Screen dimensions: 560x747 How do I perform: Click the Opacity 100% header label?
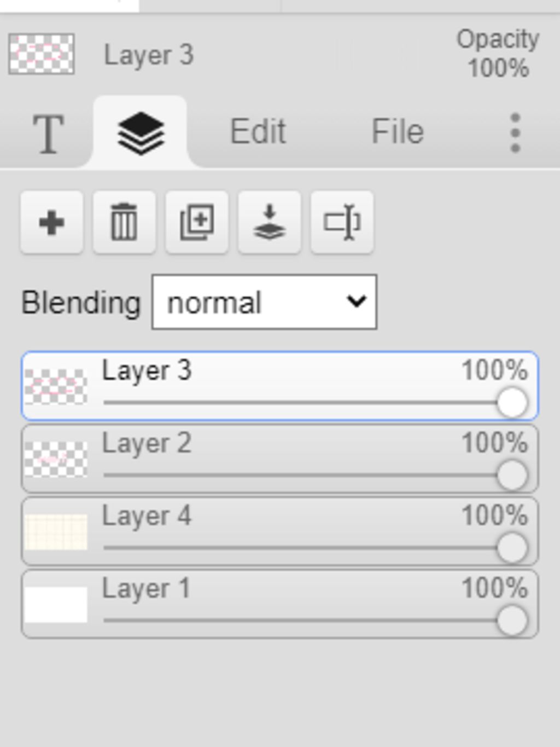[498, 54]
